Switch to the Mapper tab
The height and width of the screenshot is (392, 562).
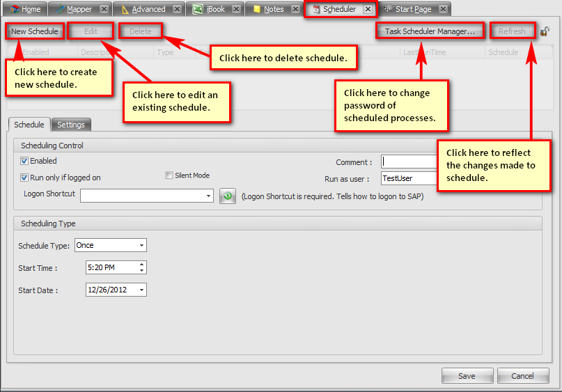click(x=78, y=9)
